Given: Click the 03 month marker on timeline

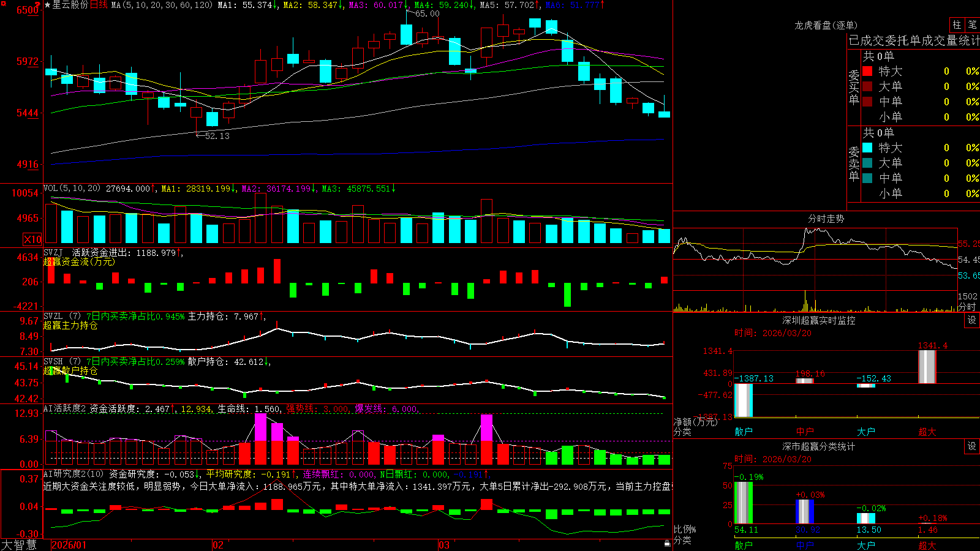Looking at the screenshot, I should (444, 545).
